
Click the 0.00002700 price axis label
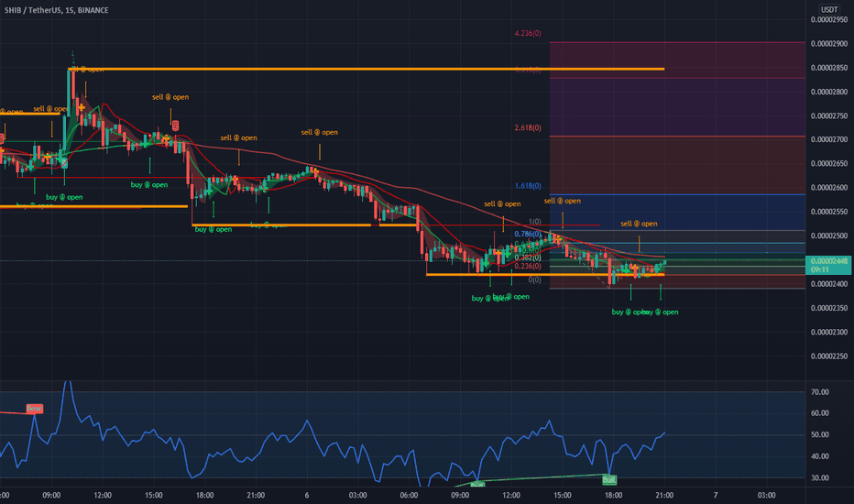pos(829,139)
